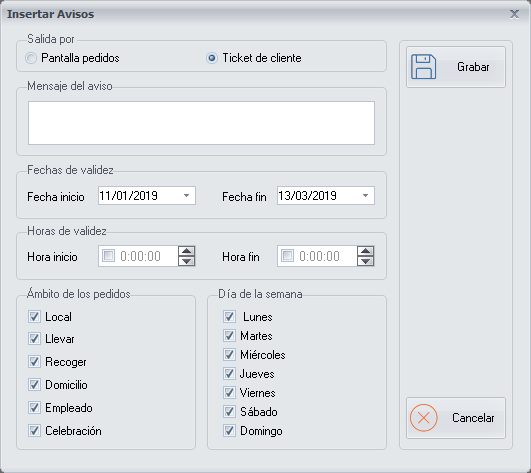Enable the Hora inicio checkbox

point(109,256)
